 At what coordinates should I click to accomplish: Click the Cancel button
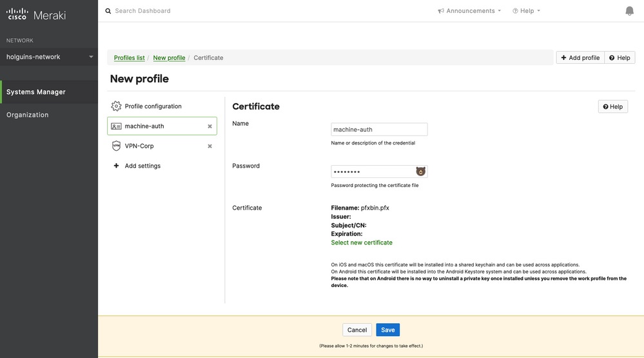coord(357,330)
